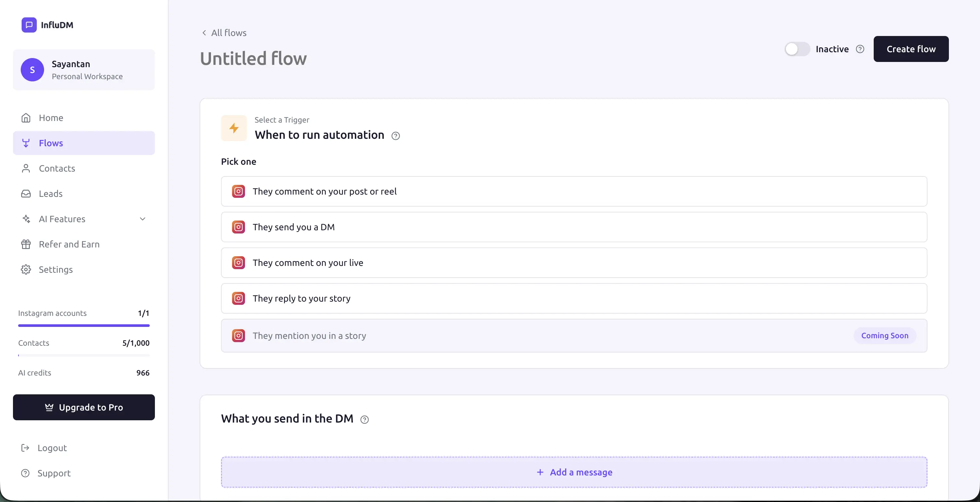980x502 pixels.
Task: Select They mention you in a story option
Action: coord(574,336)
